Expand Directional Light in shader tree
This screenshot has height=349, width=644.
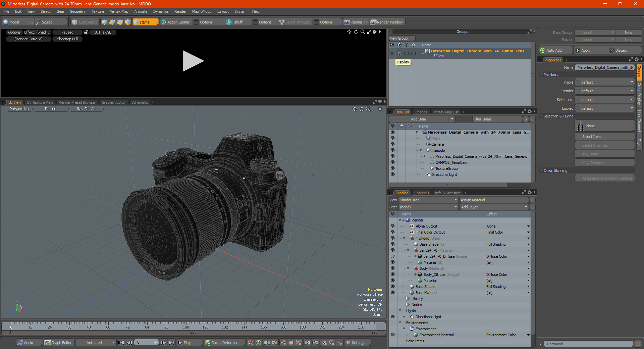[x=404, y=317]
